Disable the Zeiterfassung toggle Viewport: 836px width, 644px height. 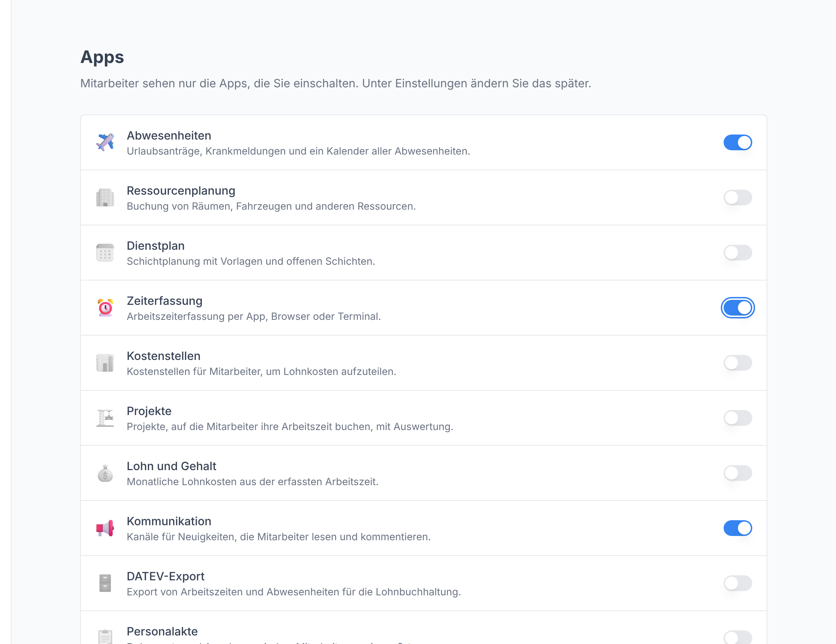tap(738, 308)
